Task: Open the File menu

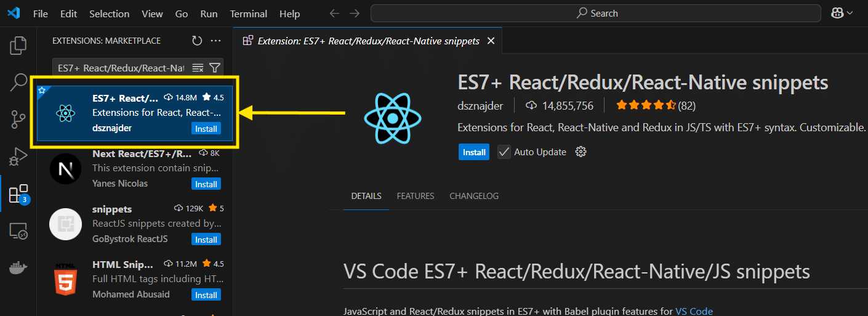Action: click(x=41, y=14)
